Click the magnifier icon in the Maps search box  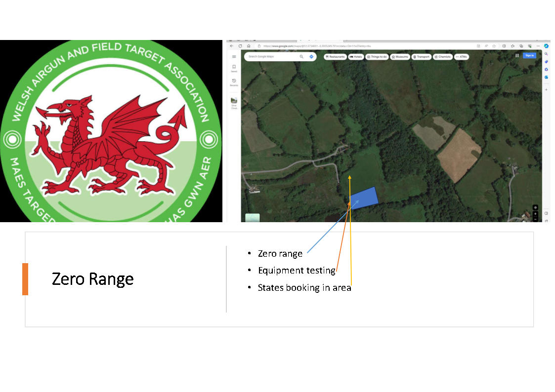coord(301,57)
